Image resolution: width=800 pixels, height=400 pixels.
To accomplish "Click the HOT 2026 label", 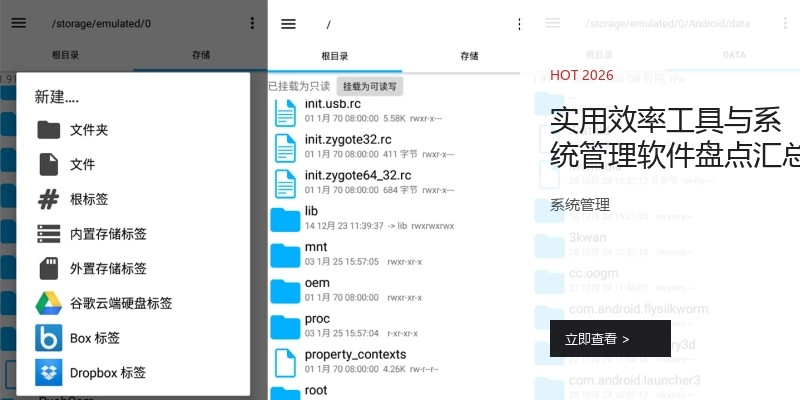I will [582, 75].
